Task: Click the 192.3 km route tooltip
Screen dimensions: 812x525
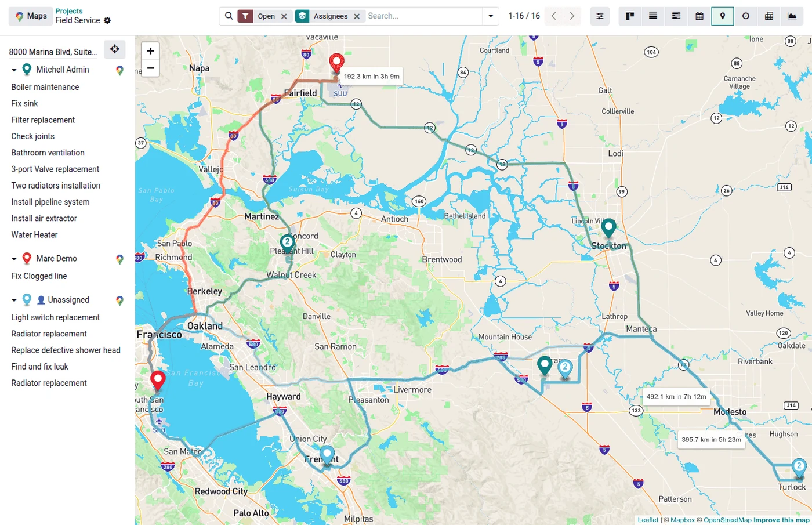Action: point(372,77)
